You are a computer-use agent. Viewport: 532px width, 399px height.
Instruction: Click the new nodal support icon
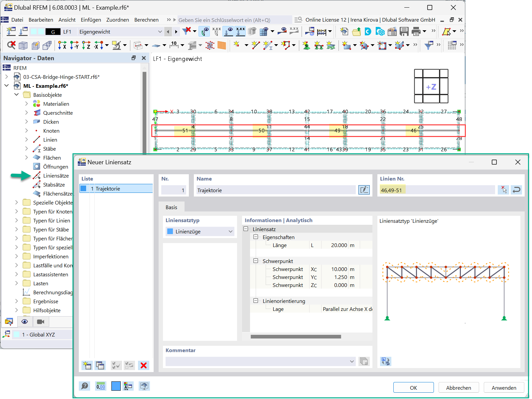point(306,45)
